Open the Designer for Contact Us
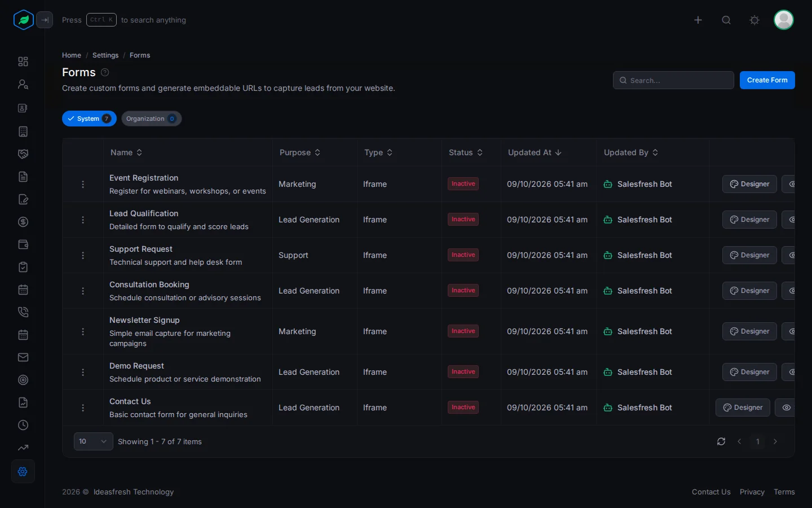812x508 pixels. (743, 408)
